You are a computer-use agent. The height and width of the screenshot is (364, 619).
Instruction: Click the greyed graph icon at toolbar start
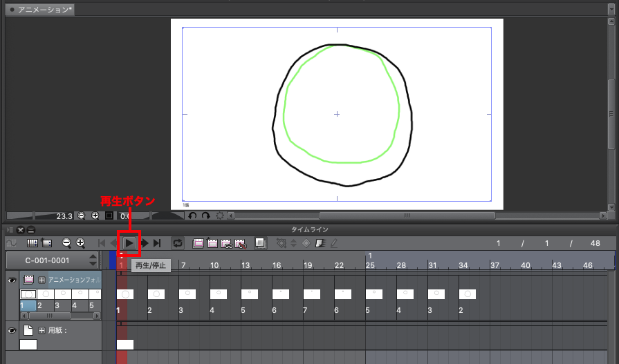click(12, 243)
